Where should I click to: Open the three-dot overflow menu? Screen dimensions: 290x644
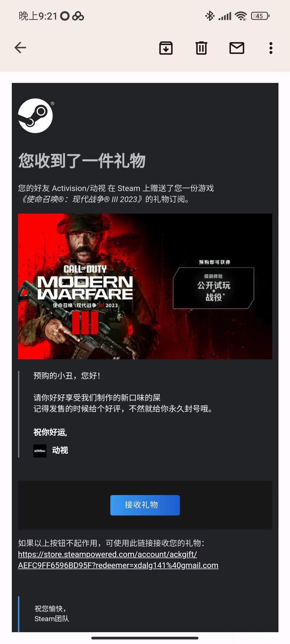click(271, 48)
